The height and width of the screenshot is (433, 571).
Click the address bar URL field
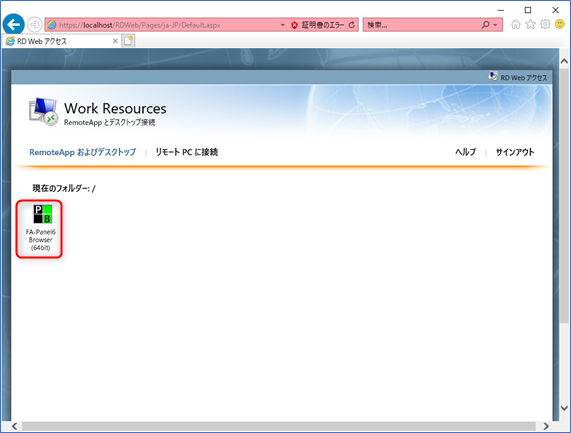point(164,25)
